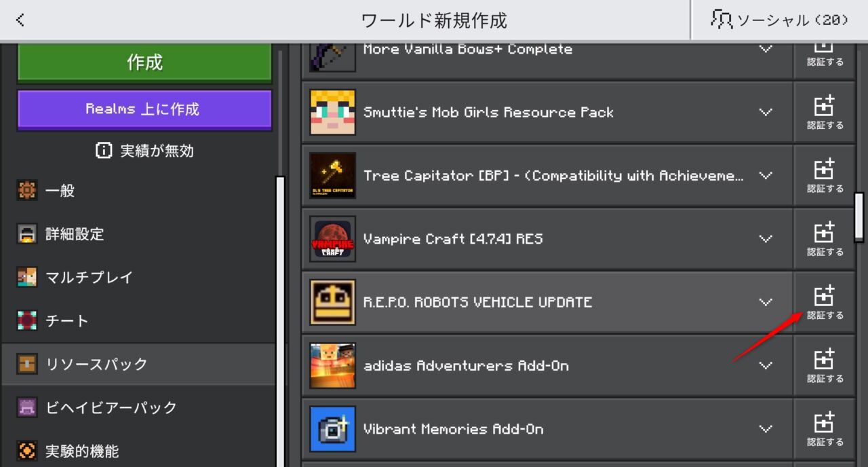Click the リソースパック chest icon

(x=27, y=365)
